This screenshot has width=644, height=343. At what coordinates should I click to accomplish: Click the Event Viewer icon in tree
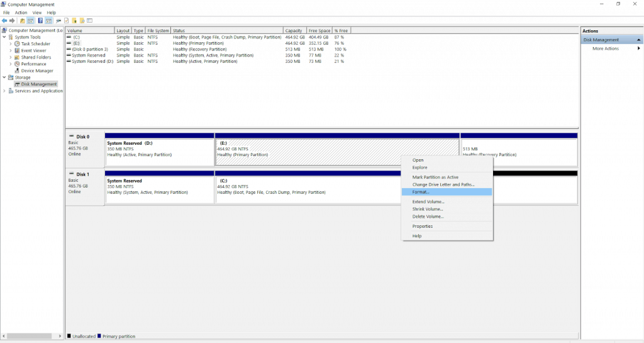17,50
